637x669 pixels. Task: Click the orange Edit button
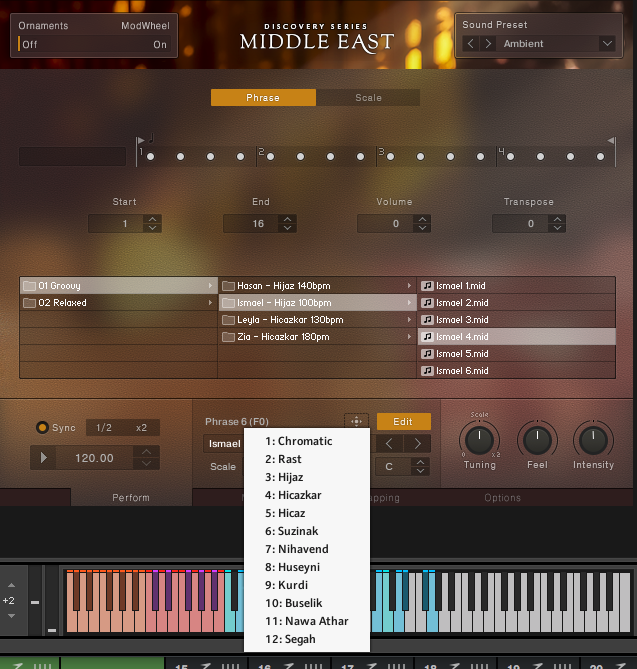point(404,422)
